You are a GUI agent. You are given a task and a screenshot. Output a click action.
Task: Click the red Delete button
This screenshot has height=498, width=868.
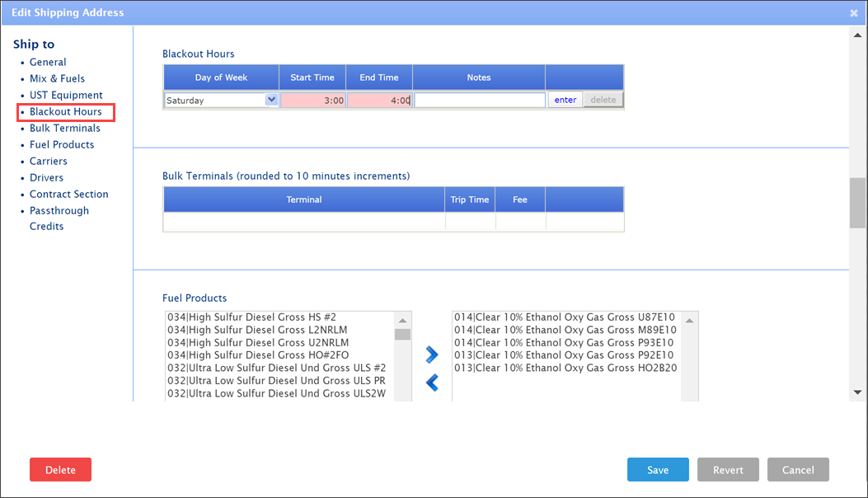coord(60,470)
